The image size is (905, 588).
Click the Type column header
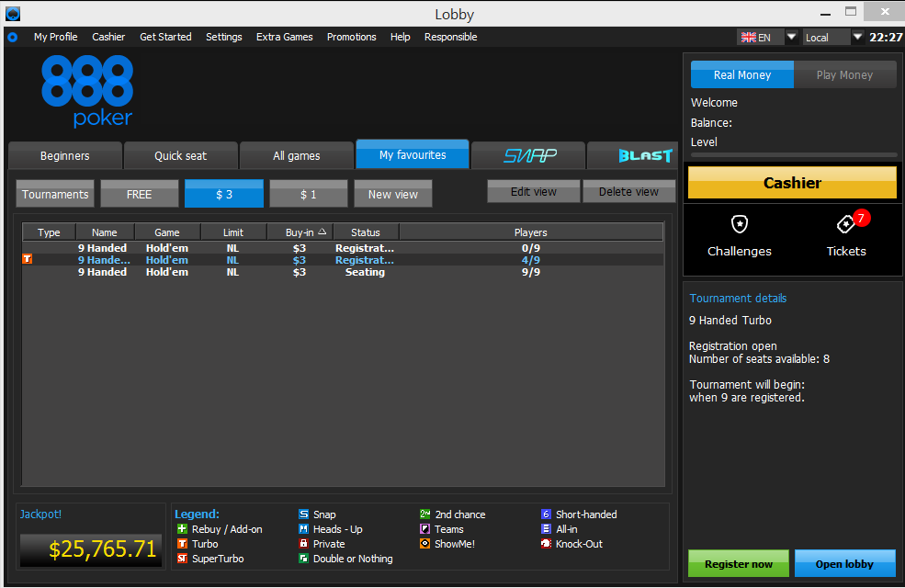(49, 232)
